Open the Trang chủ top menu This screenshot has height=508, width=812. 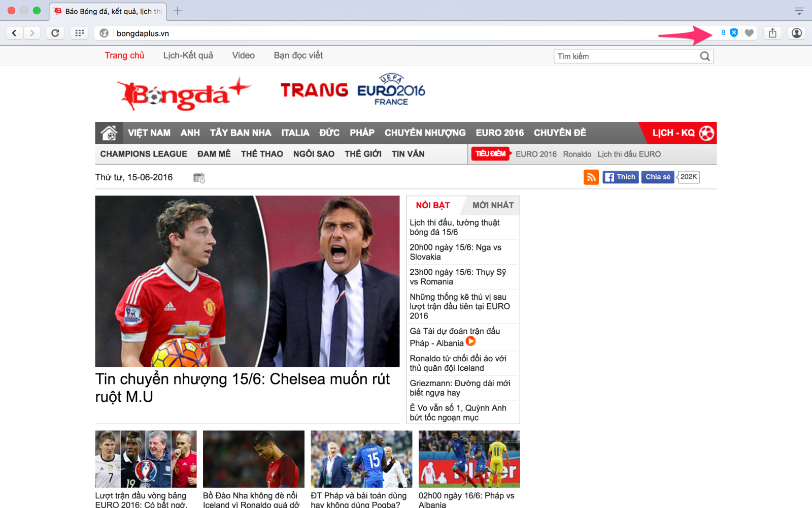point(124,55)
